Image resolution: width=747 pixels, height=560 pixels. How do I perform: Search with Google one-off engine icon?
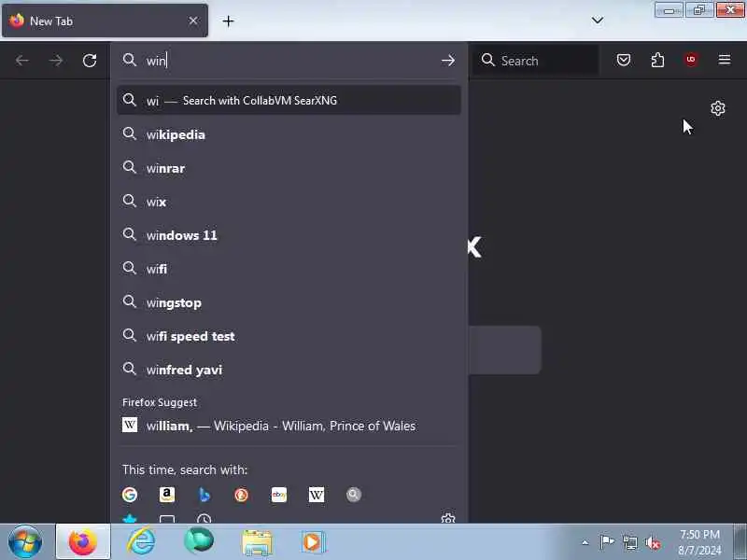coord(130,495)
